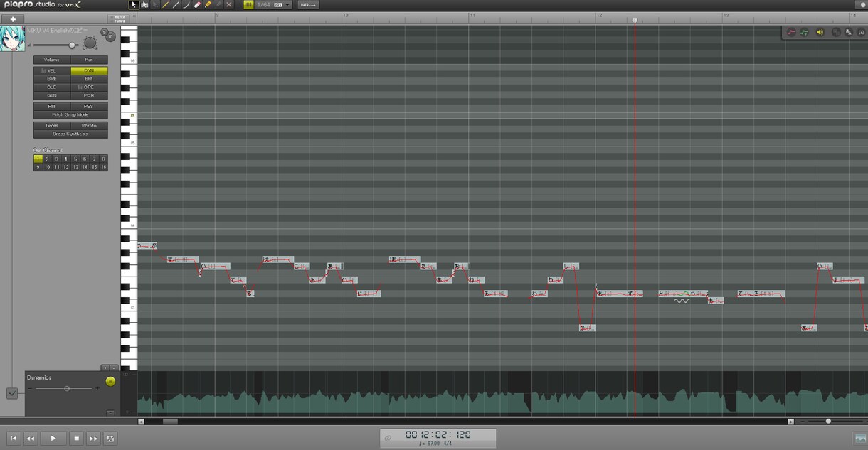Screen dimensions: 868x450
Task: Click the phoneme [a] display icon
Action: [x=861, y=32]
